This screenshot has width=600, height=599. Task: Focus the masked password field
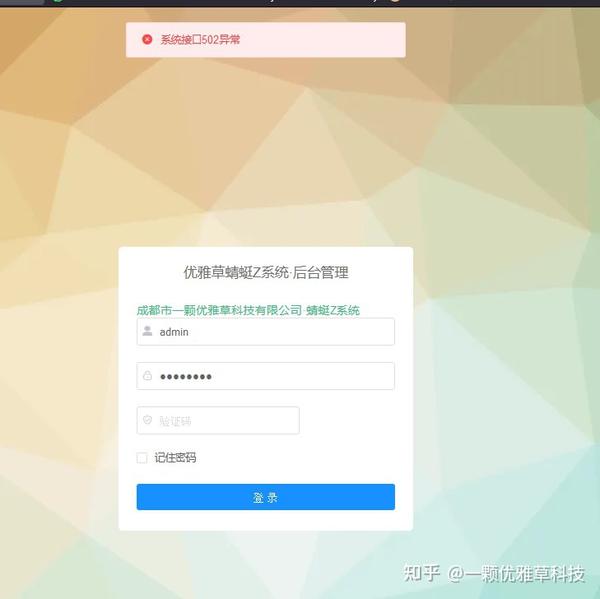point(266,376)
